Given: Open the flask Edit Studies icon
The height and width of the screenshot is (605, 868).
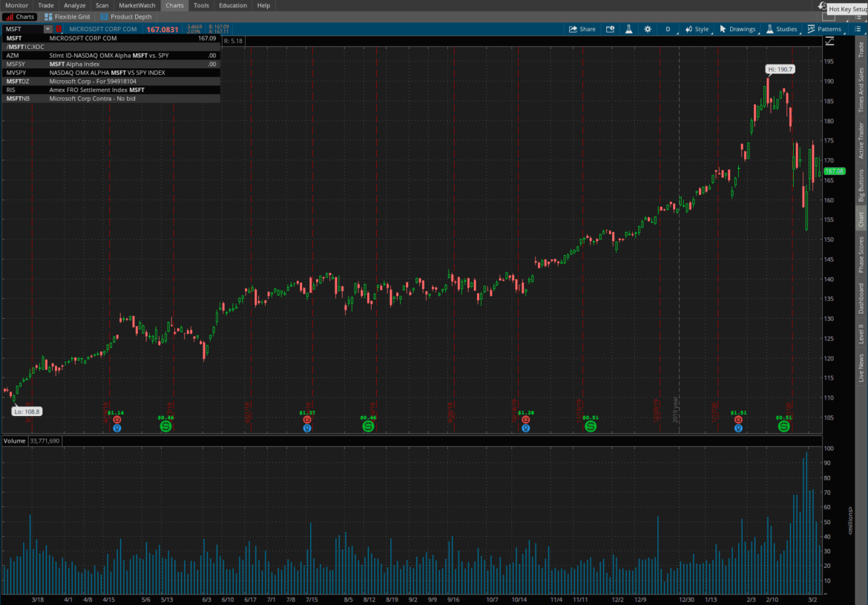Looking at the screenshot, I should click(x=628, y=29).
